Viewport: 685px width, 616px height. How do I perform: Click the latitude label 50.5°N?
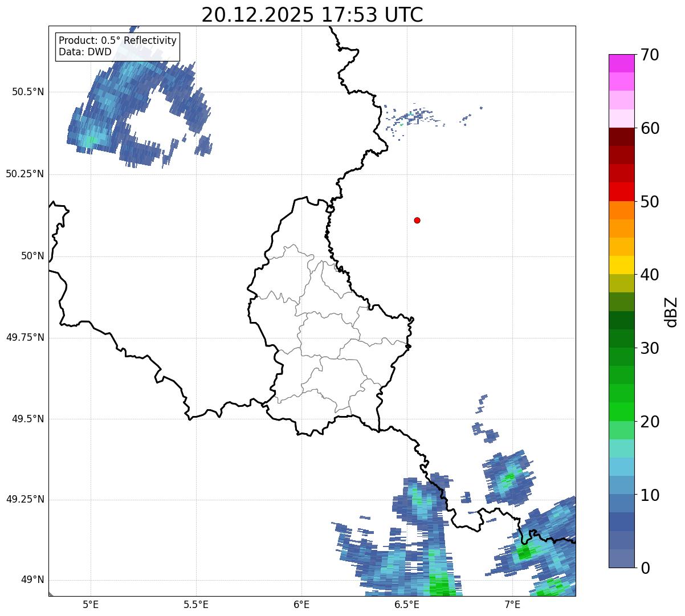point(28,92)
